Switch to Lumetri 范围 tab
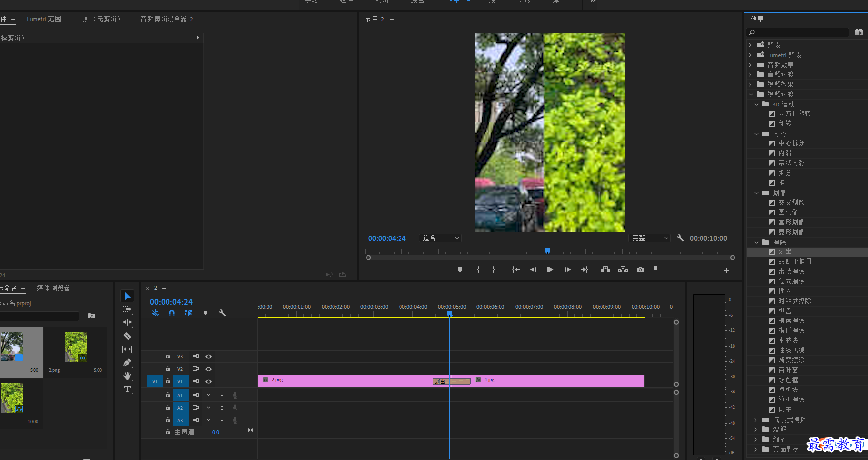868x460 pixels. (x=44, y=19)
